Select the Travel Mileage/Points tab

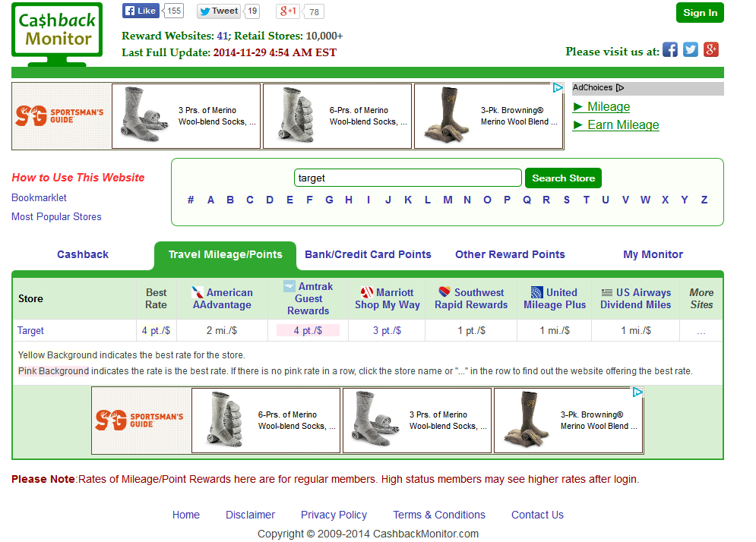pos(225,255)
